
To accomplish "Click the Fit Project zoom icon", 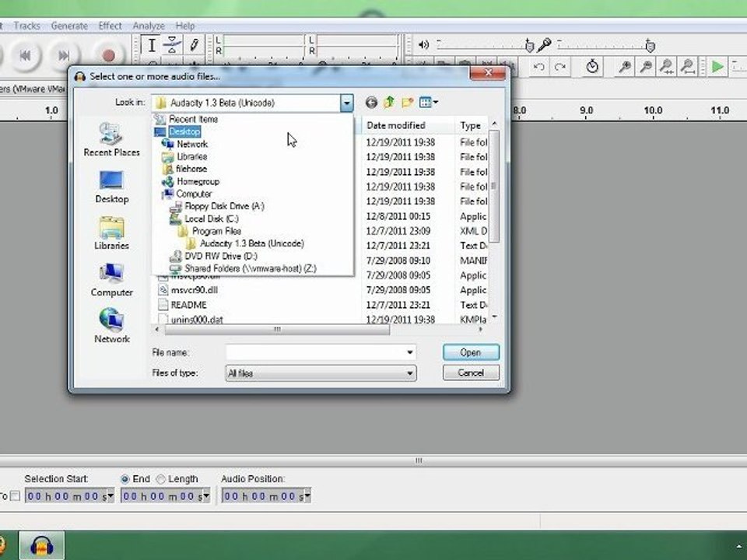I will coord(687,67).
